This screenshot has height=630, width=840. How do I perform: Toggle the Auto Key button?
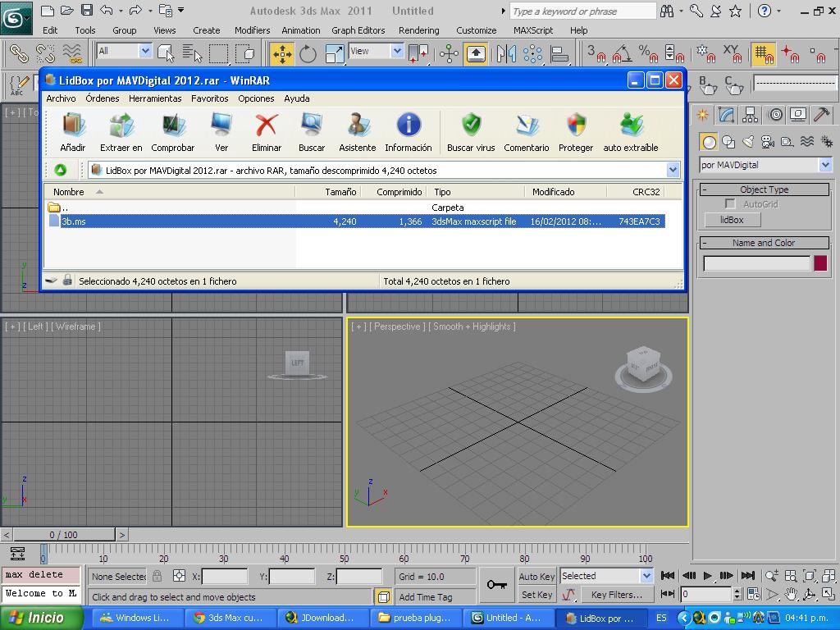[x=536, y=577]
